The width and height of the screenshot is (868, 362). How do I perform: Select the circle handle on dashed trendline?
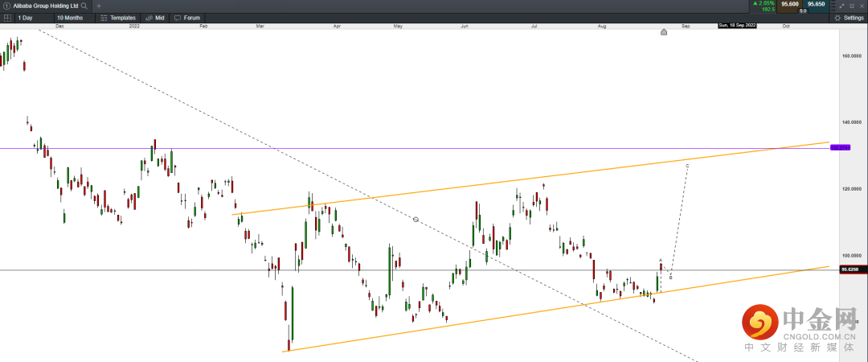[416, 220]
